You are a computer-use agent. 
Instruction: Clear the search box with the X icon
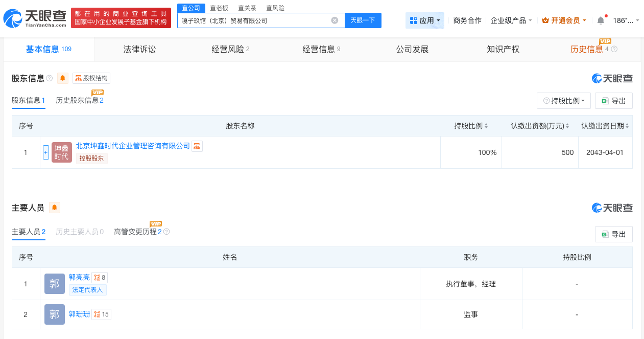pyautogui.click(x=335, y=20)
